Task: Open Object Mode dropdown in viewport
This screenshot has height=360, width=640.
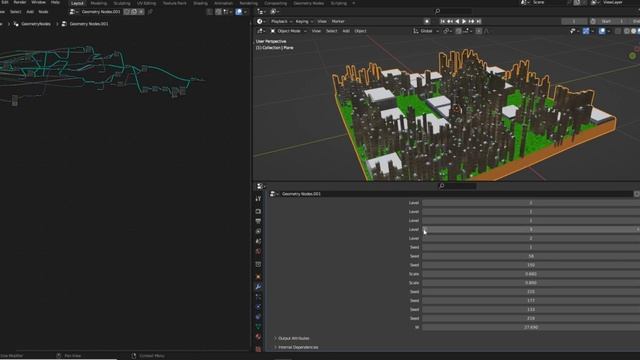Action: [289, 31]
